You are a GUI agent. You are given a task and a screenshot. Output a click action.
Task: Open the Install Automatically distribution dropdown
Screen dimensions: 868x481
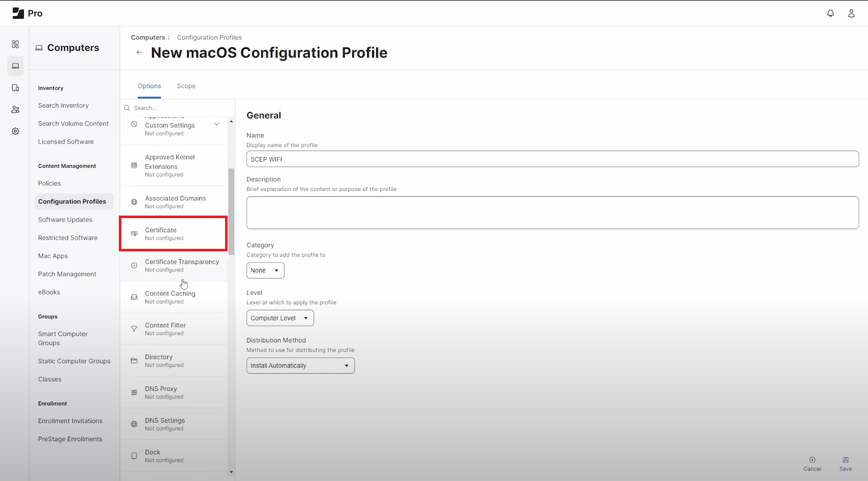click(x=300, y=366)
